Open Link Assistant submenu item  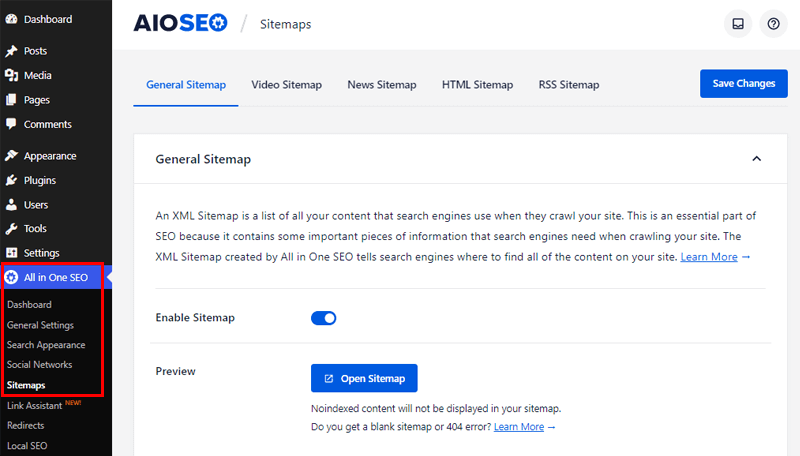click(34, 406)
